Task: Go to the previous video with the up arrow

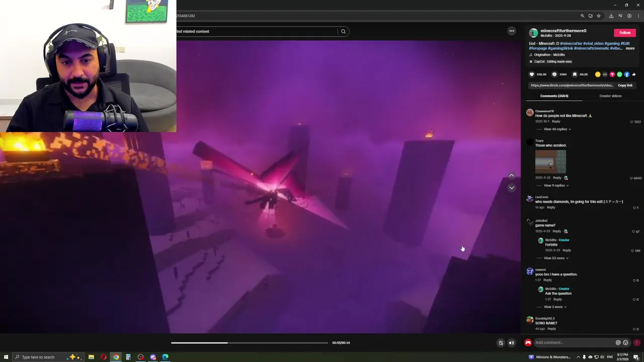Action: tap(512, 175)
